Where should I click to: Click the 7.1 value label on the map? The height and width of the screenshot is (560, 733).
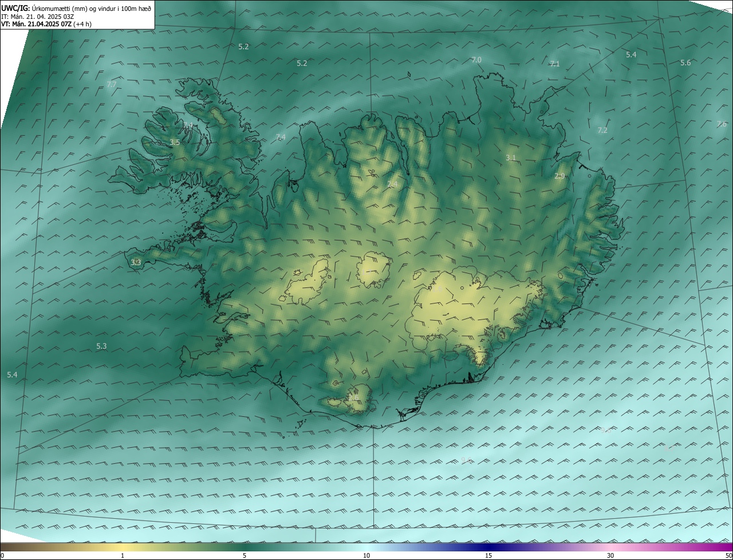(x=554, y=64)
